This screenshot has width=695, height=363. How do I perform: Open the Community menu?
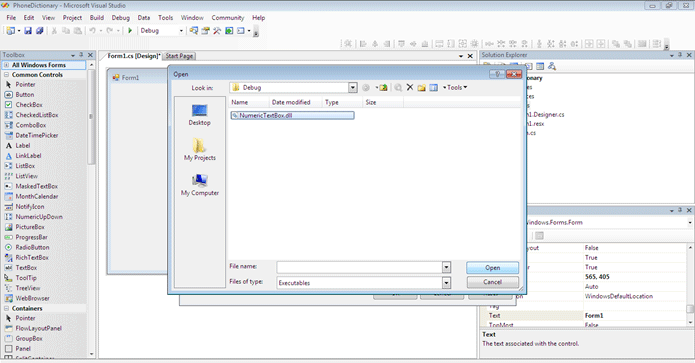(x=228, y=18)
